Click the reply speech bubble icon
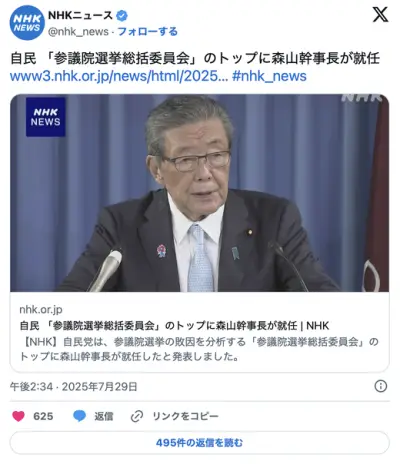 click(x=79, y=416)
